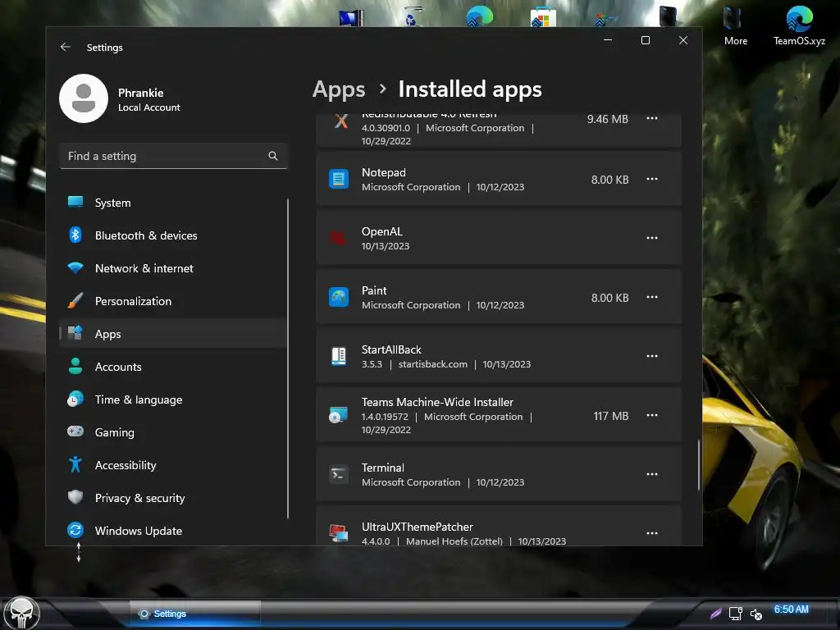Click the Paint app icon
Viewport: 840px width, 630px height.
pos(339,297)
